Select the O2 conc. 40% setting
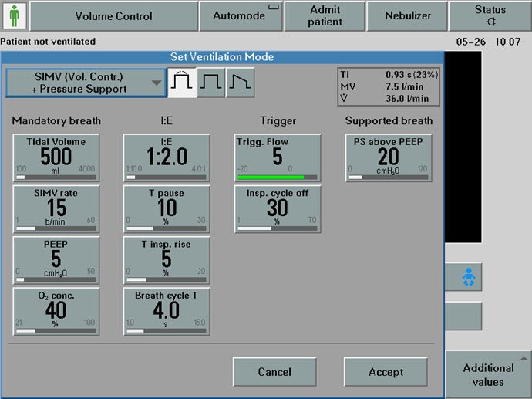532x399 pixels. tap(56, 312)
